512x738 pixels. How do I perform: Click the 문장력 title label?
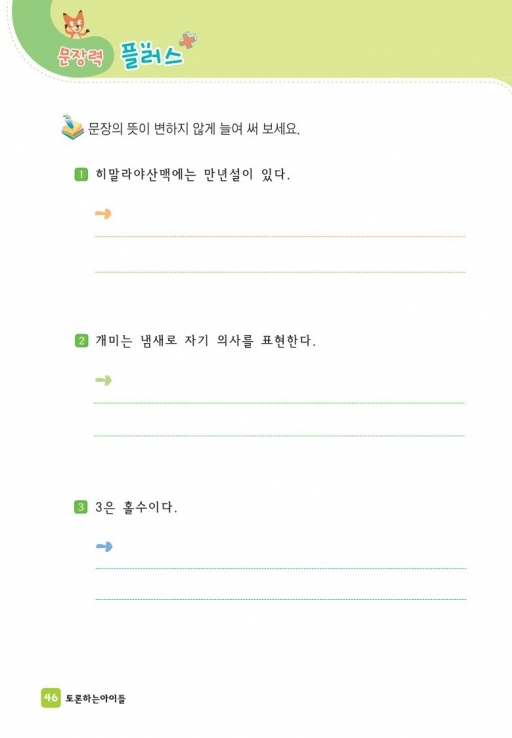pyautogui.click(x=80, y=57)
